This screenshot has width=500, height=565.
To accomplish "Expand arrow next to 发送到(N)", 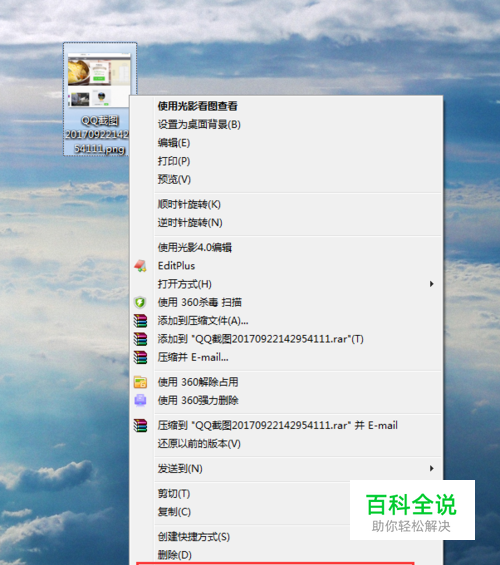I will pyautogui.click(x=432, y=468).
